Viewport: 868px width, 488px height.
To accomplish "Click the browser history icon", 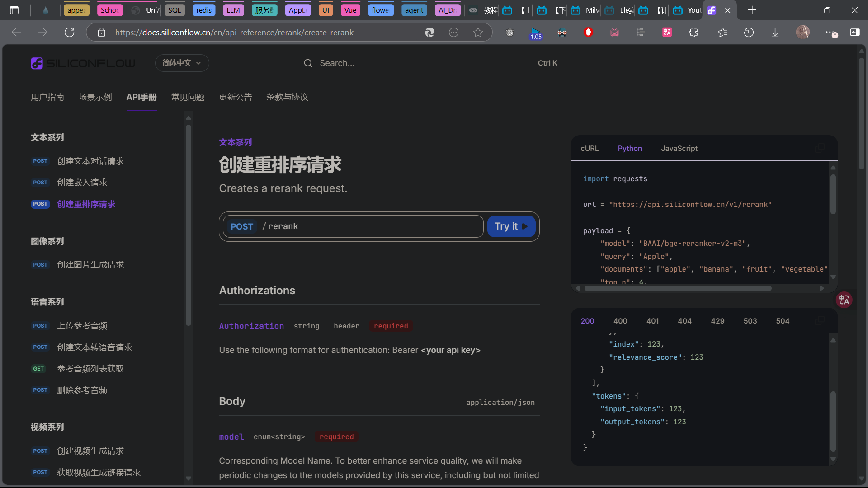I will pos(749,32).
